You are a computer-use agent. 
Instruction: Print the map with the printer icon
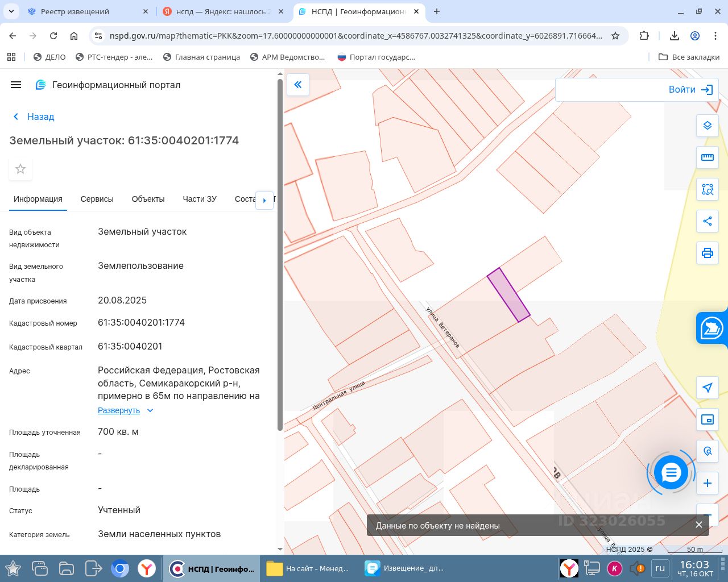pyautogui.click(x=708, y=253)
